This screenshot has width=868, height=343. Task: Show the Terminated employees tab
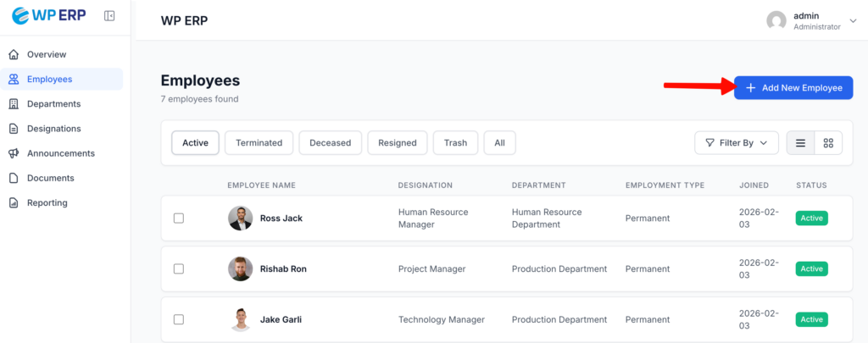click(259, 143)
